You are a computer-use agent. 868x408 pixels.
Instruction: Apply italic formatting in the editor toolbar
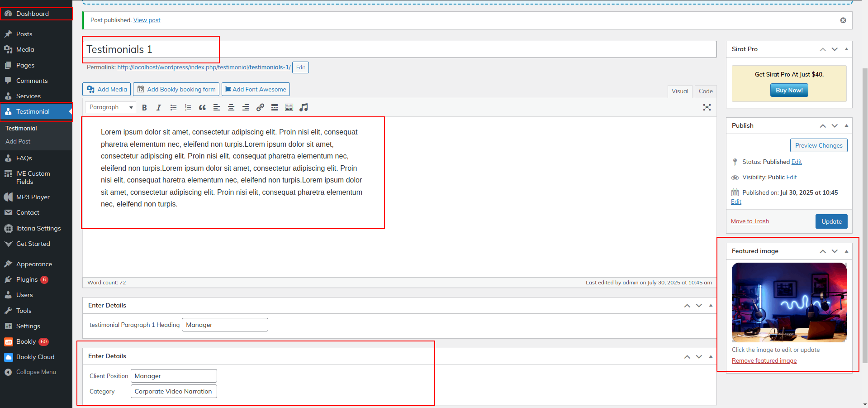[159, 107]
